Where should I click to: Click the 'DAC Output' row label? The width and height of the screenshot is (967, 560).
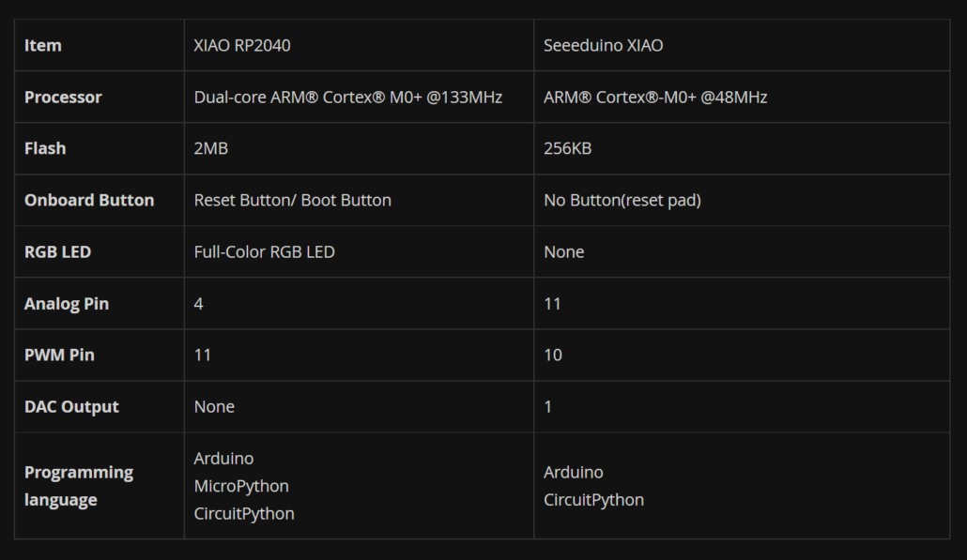pos(71,406)
